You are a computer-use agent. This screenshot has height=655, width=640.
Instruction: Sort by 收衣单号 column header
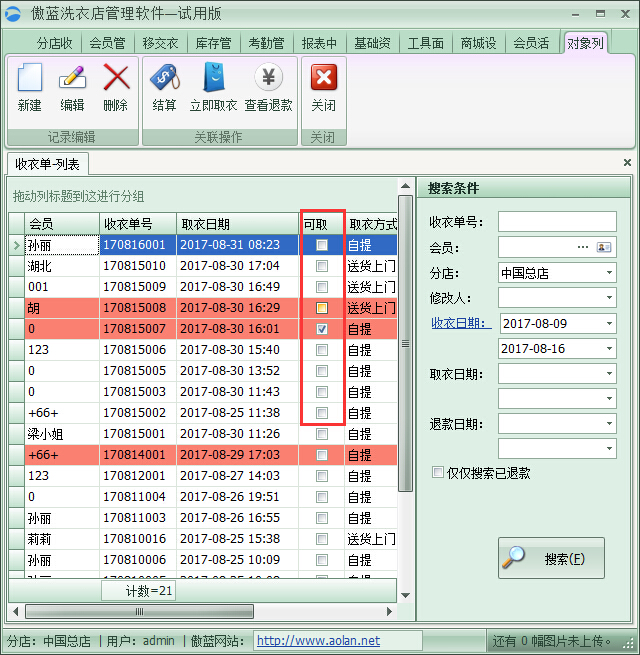click(138, 223)
